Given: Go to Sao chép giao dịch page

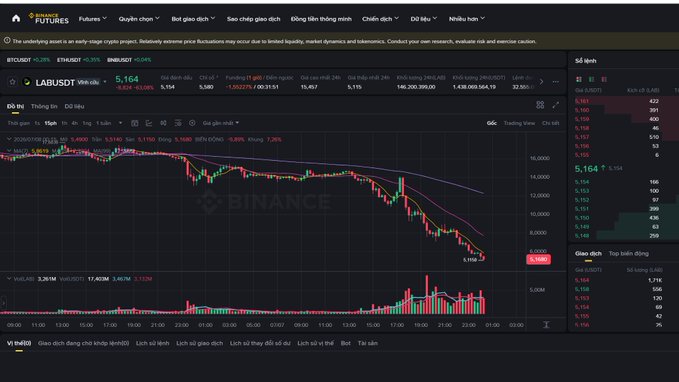Looking at the screenshot, I should (x=253, y=19).
